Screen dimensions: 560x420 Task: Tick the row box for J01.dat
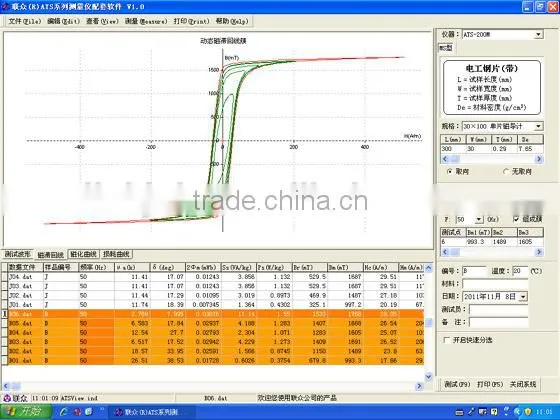click(x=4, y=305)
